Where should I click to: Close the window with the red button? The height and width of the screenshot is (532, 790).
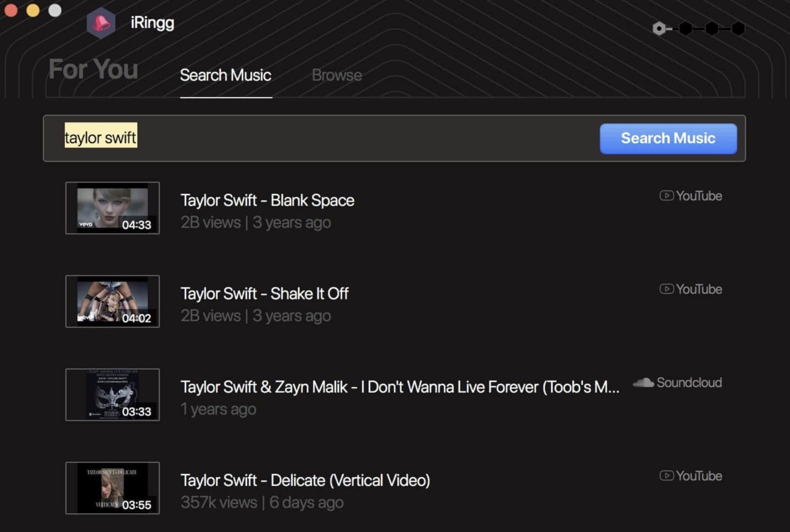click(x=11, y=10)
